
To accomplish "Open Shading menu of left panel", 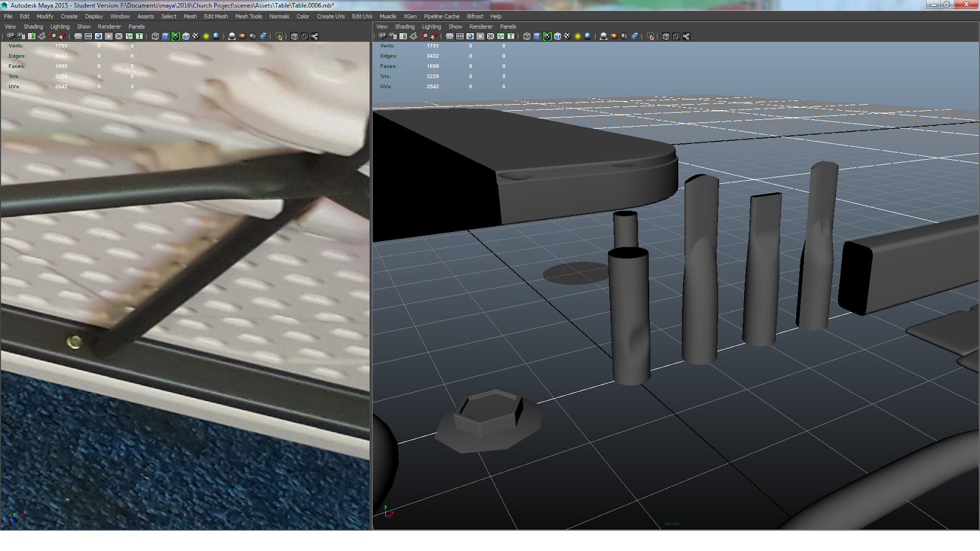I will (33, 27).
